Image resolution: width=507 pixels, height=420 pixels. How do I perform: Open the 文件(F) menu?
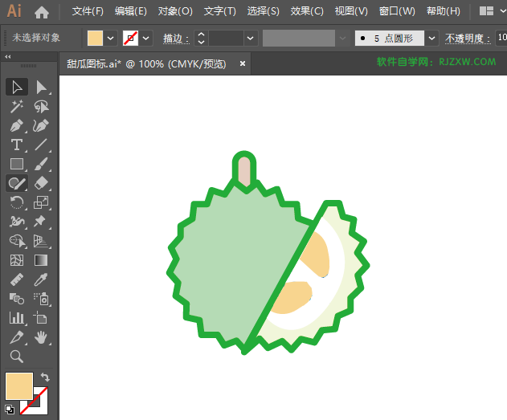88,12
